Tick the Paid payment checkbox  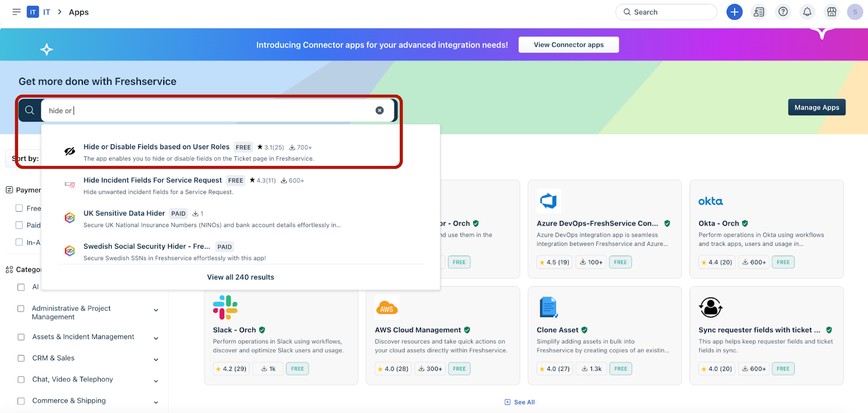pyautogui.click(x=19, y=225)
